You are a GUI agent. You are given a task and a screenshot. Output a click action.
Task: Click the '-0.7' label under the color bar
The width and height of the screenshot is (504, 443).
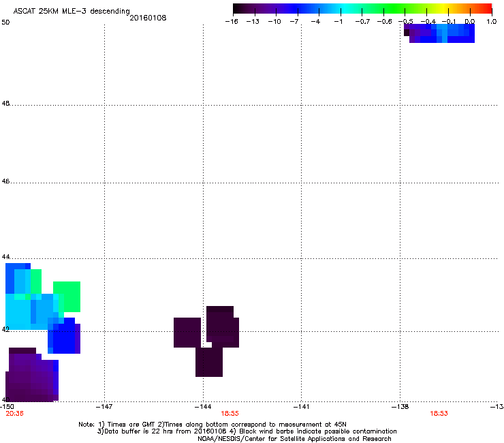click(x=362, y=22)
